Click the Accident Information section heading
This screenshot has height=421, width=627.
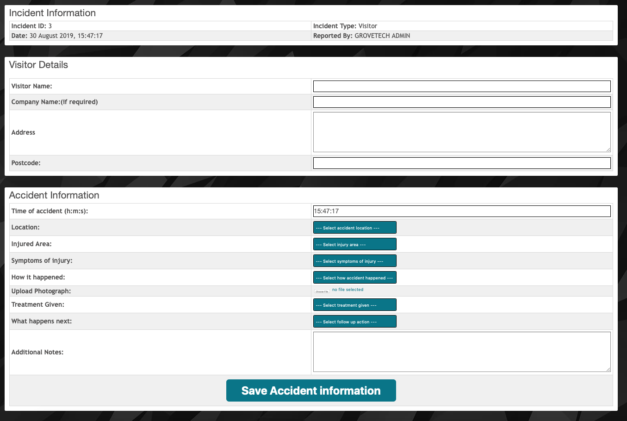[x=53, y=195]
